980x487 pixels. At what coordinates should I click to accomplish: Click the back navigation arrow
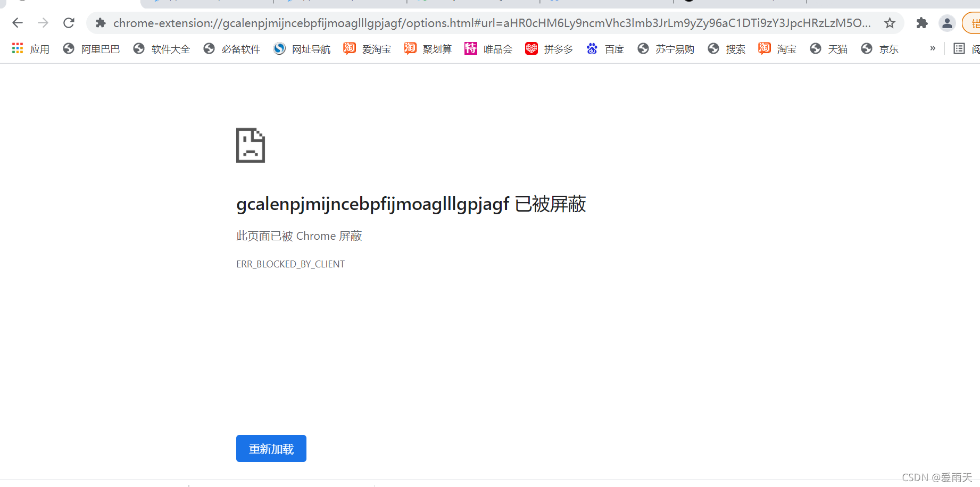pyautogui.click(x=18, y=23)
